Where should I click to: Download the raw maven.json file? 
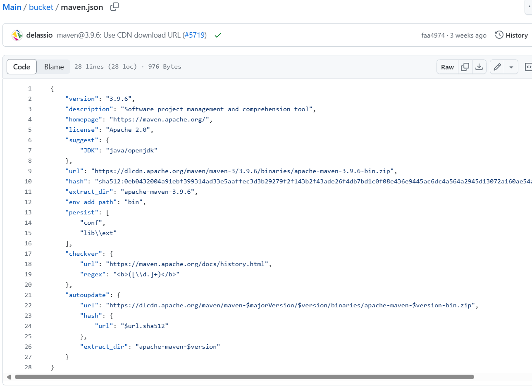point(479,67)
